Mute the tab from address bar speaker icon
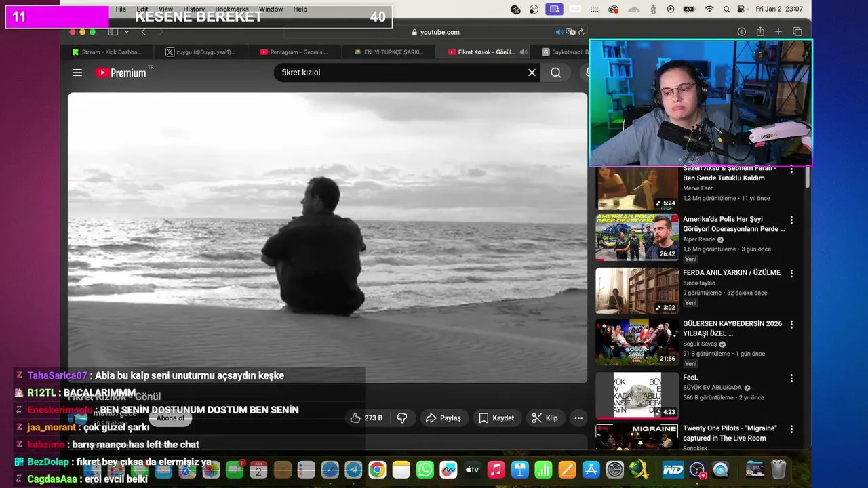This screenshot has height=488, width=868. click(559, 32)
